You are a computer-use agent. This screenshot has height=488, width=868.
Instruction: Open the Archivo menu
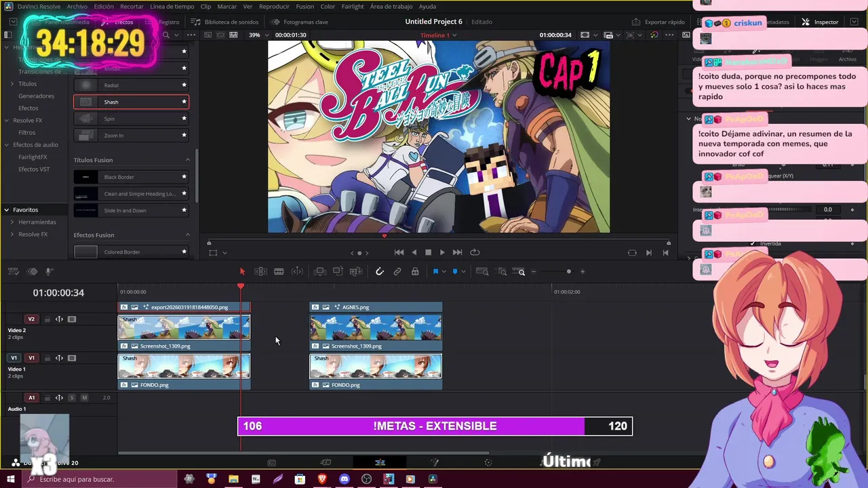77,6
